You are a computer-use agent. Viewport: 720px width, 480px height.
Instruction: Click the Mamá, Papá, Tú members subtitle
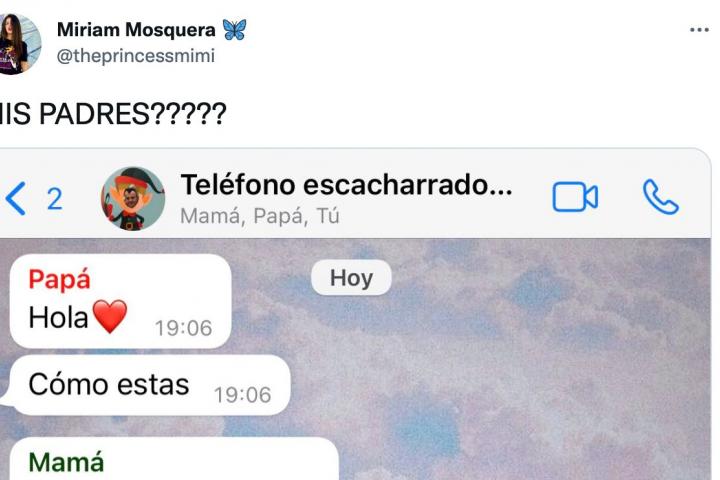click(260, 216)
